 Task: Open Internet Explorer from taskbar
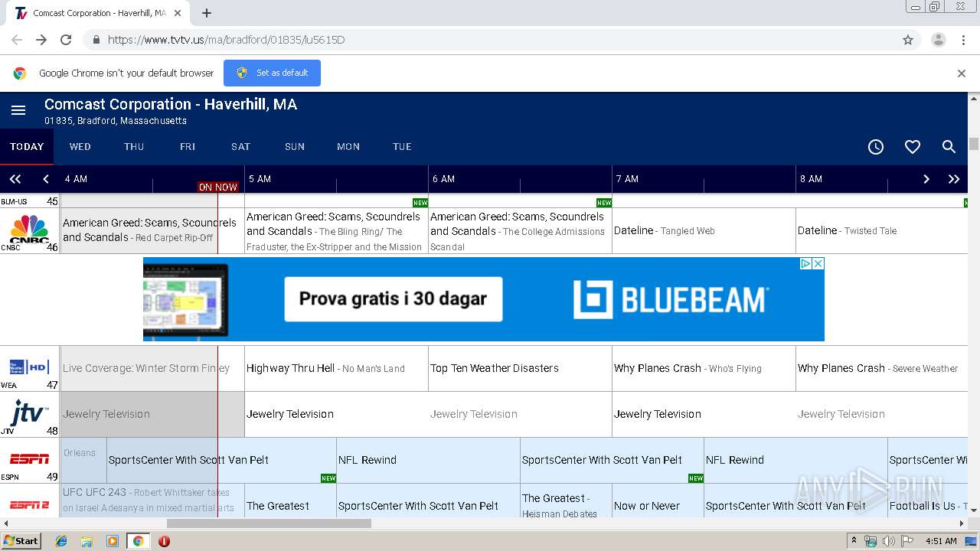(61, 541)
